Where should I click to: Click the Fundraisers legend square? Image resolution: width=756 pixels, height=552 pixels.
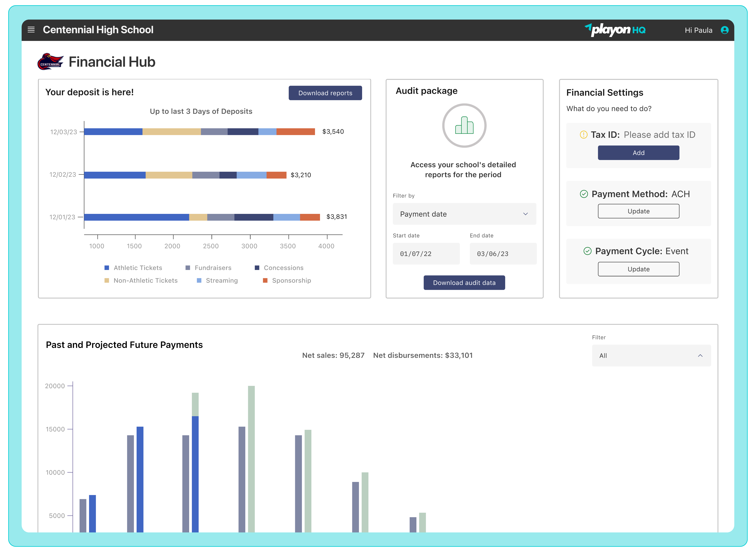188,268
